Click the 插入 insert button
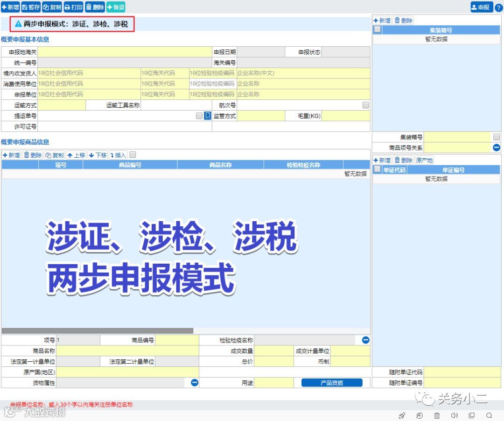This screenshot has height=421, width=504. 118,155
